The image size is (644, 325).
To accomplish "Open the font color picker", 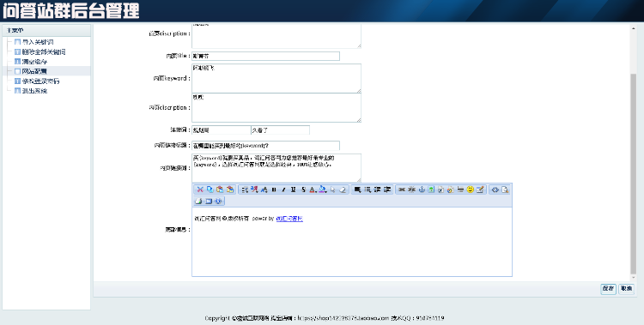I will (x=313, y=190).
